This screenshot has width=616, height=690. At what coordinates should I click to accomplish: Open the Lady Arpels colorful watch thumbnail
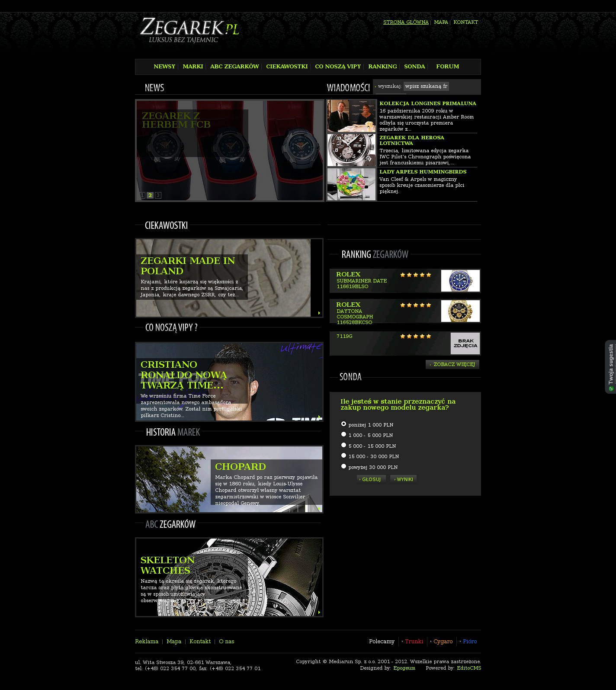click(x=351, y=184)
